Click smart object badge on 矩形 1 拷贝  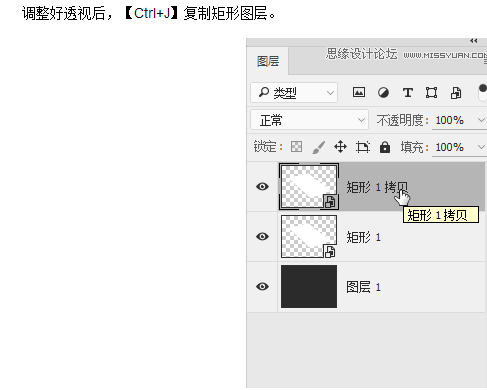[x=330, y=202]
